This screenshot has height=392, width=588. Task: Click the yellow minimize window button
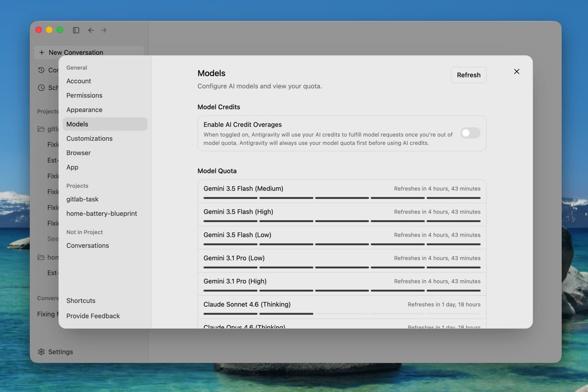point(49,30)
